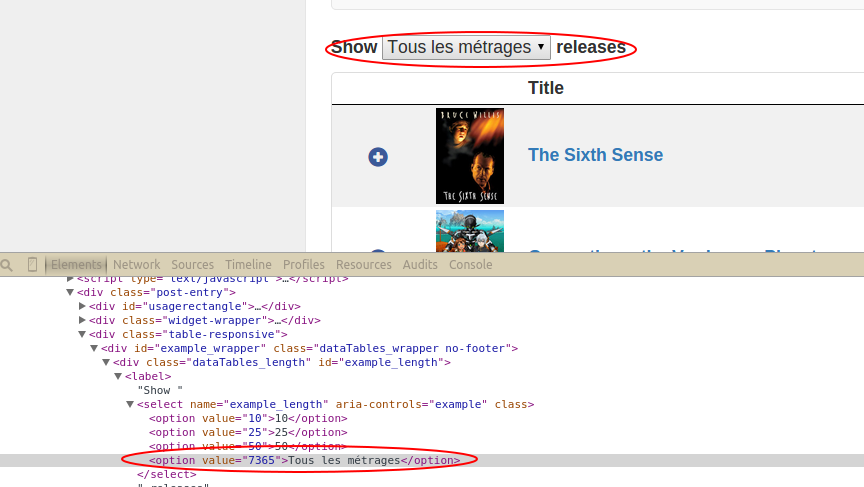This screenshot has width=864, height=487.
Task: Open the Sources tab
Action: [x=192, y=265]
